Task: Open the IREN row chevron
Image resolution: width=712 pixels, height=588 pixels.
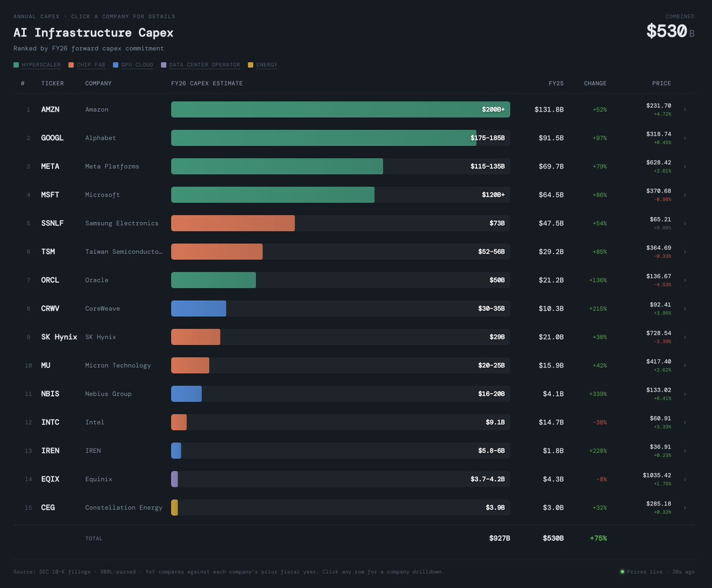Action: coord(685,451)
